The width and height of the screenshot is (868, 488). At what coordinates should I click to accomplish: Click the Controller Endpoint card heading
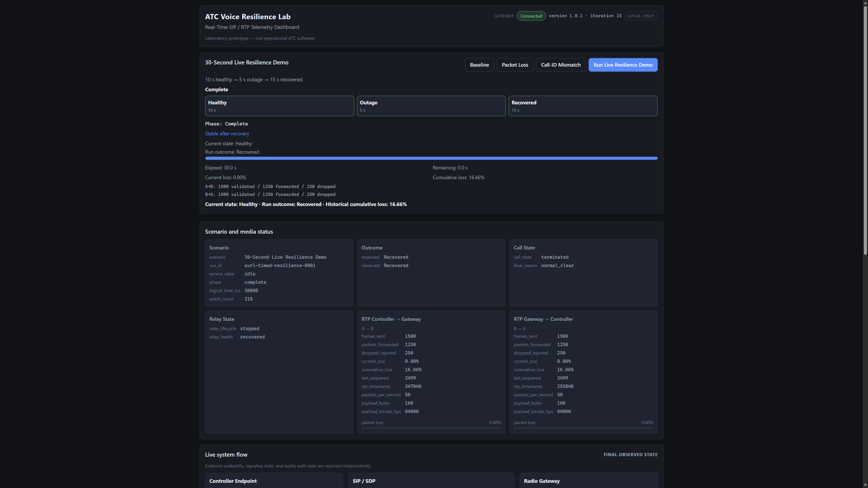click(x=233, y=481)
